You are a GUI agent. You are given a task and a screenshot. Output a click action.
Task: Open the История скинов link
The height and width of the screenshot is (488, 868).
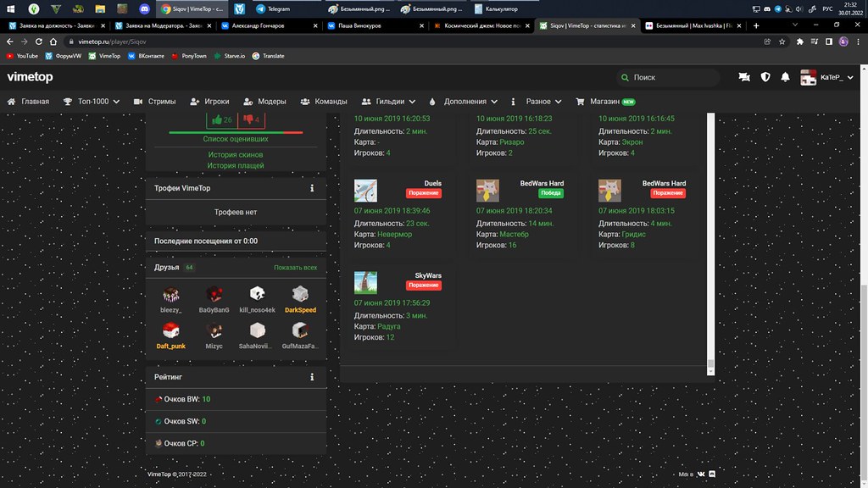[236, 155]
